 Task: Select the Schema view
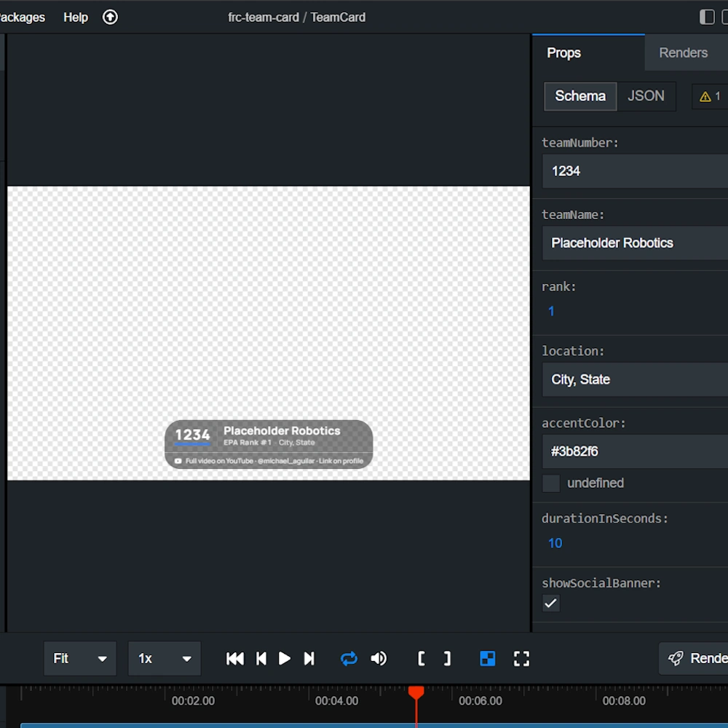(580, 96)
